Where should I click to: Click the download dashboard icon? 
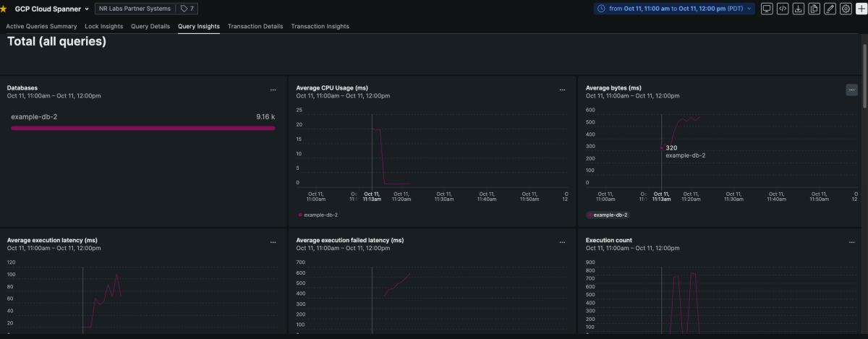(x=799, y=9)
